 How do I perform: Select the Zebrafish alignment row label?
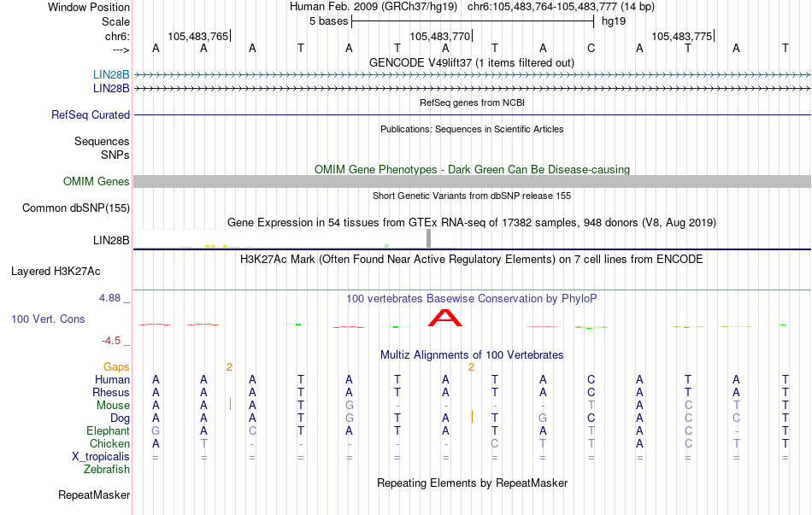107,470
